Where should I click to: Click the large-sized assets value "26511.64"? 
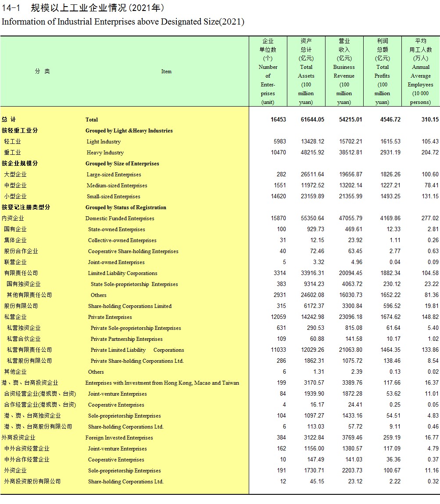click(312, 174)
